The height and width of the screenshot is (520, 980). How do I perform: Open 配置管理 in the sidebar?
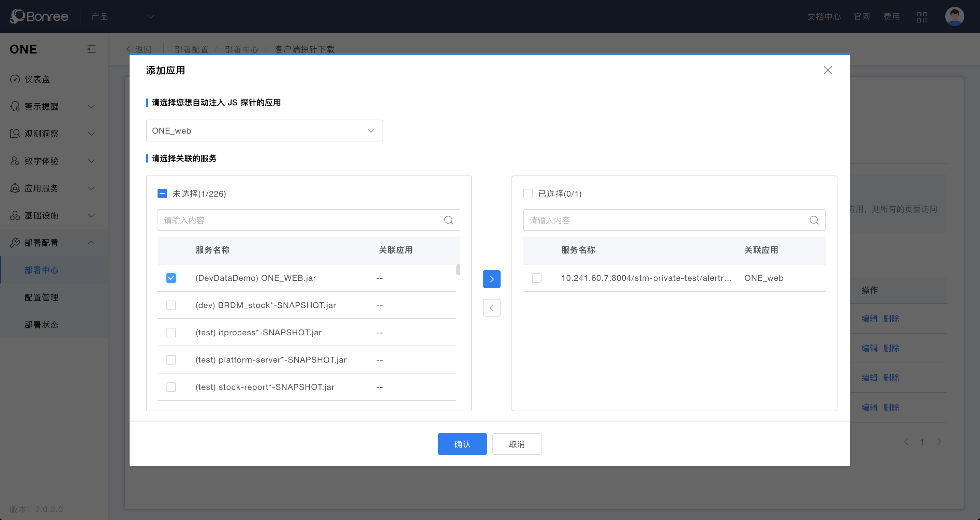(42, 297)
